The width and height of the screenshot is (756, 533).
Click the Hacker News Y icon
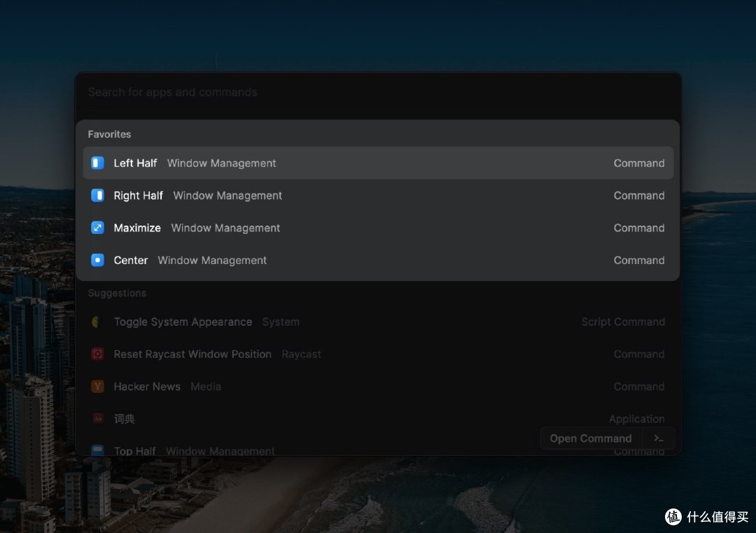click(97, 387)
